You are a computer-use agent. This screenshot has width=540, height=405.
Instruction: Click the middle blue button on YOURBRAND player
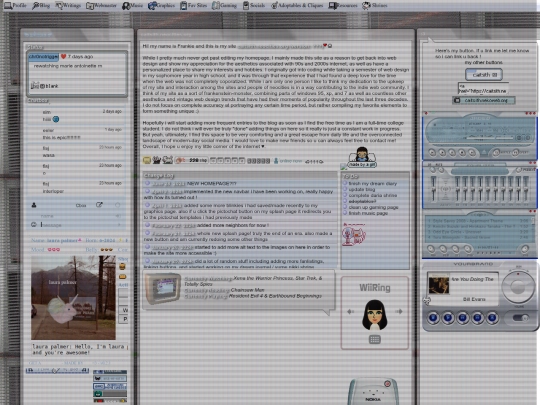coord(463,318)
